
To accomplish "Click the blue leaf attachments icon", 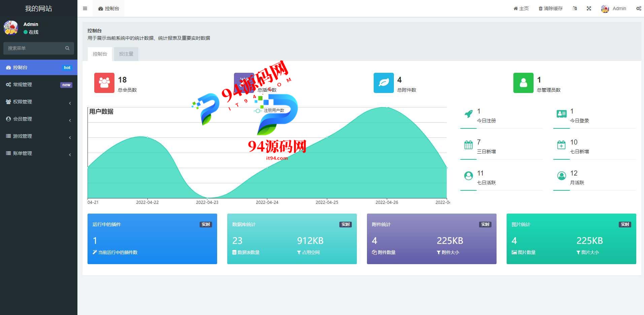I will [384, 83].
